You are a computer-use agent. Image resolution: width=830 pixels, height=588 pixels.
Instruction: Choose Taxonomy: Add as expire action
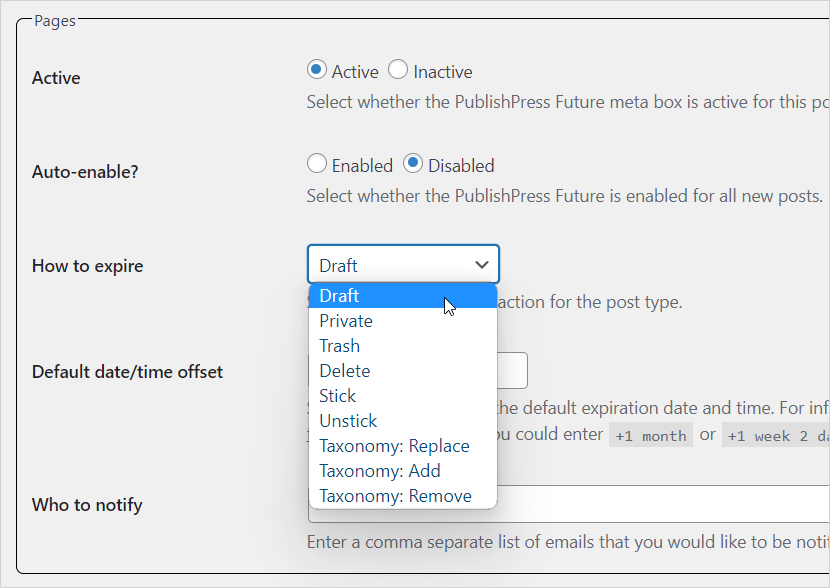click(x=380, y=470)
